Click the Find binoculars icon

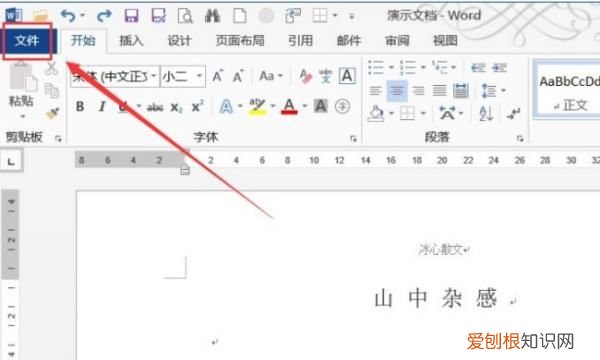coord(212,16)
